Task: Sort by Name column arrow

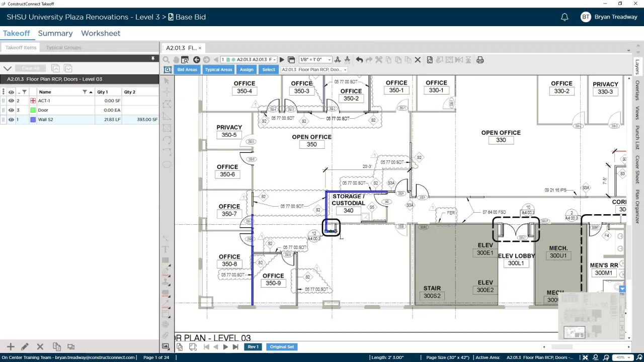Action: pyautogui.click(x=91, y=92)
